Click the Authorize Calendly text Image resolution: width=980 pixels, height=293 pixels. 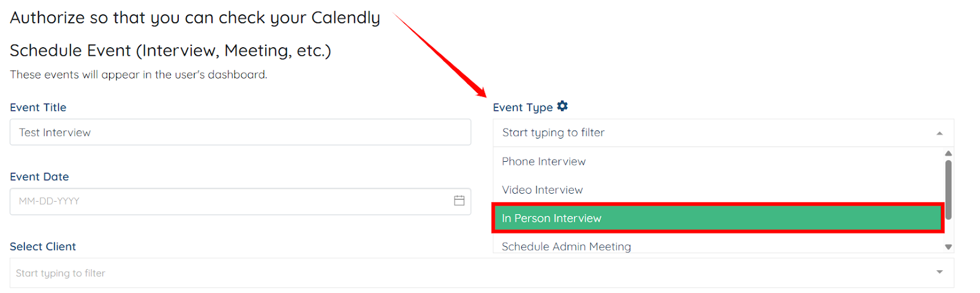pyautogui.click(x=195, y=18)
